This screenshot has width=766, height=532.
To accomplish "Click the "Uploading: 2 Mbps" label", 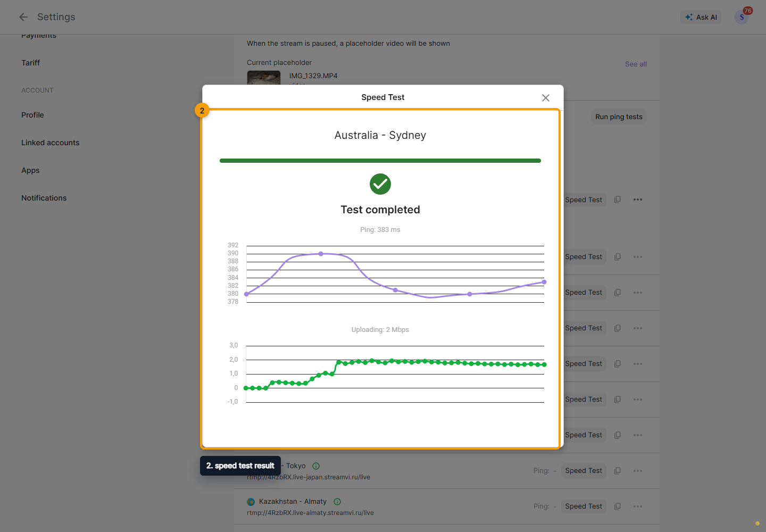I will point(380,330).
